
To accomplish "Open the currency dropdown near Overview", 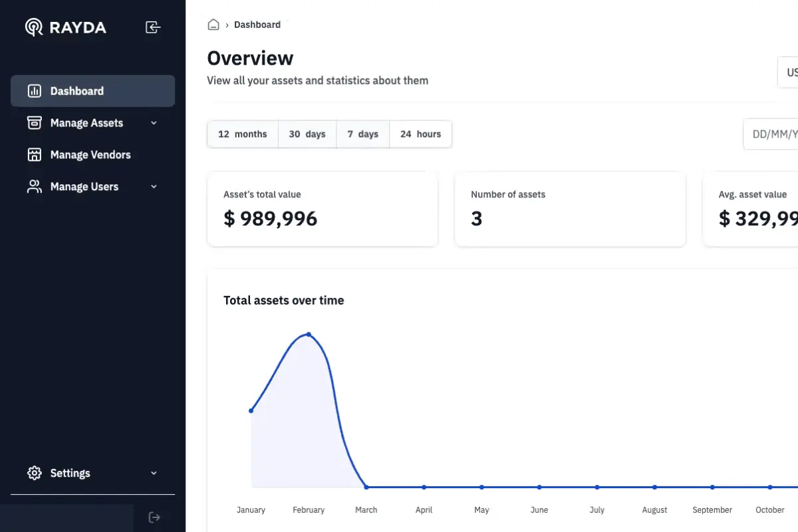I will [x=788, y=72].
